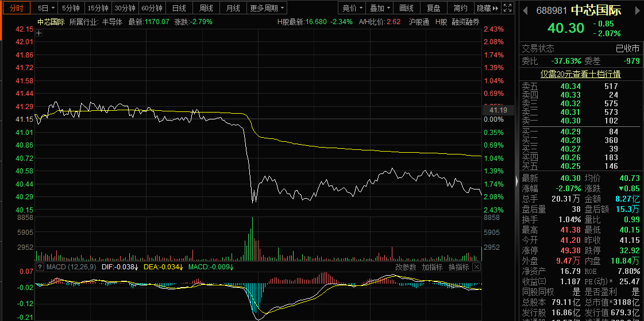Screen dimensions: 644x321
Task: Expand the 更多周期 dropdown
Action: click(x=267, y=8)
